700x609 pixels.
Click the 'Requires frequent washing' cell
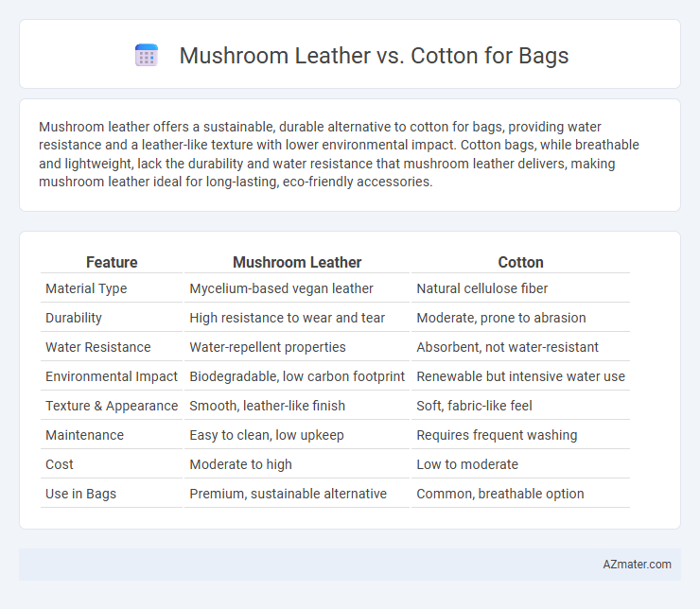coord(497,435)
